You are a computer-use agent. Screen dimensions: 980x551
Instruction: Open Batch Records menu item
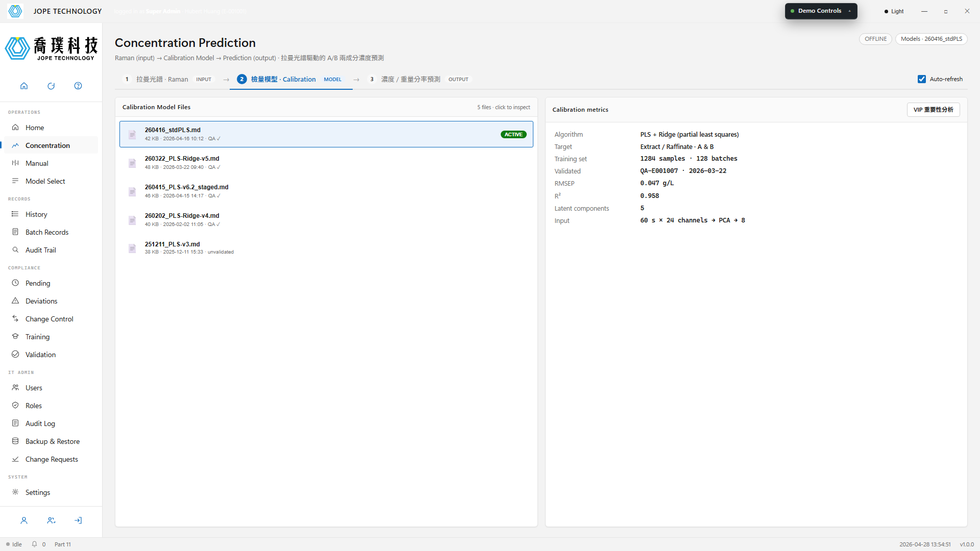pyautogui.click(x=51, y=232)
